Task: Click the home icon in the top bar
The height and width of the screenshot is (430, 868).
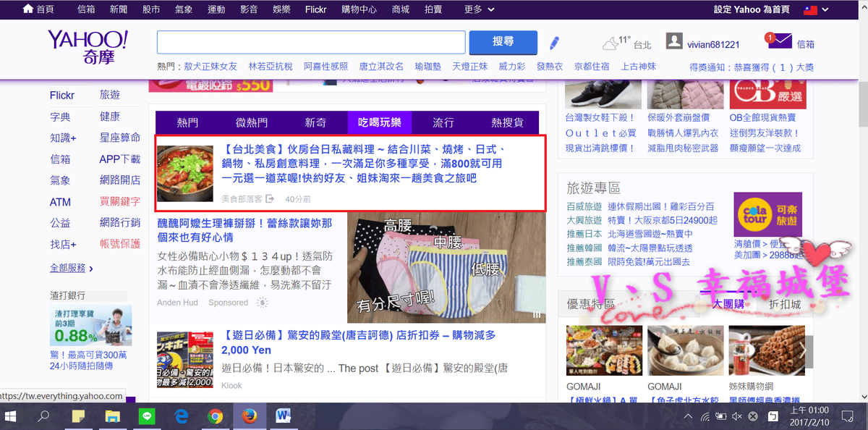Action: pos(27,9)
